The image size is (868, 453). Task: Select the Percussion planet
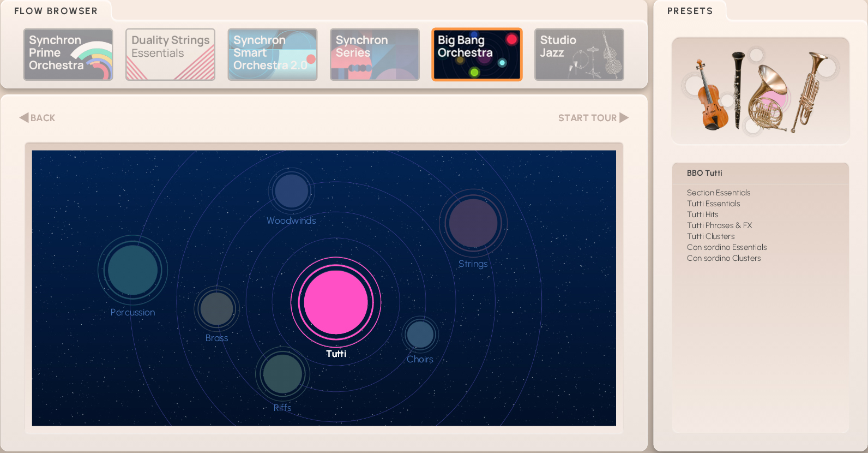pos(132,270)
